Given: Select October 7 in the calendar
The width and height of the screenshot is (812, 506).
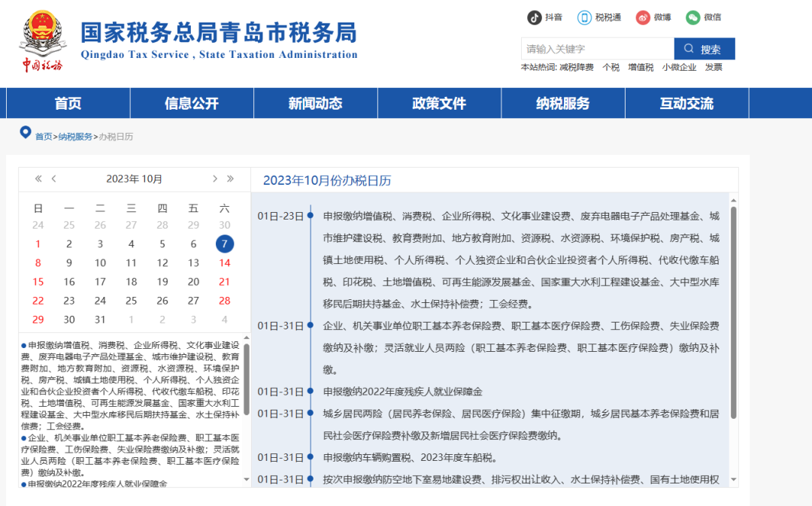Looking at the screenshot, I should [x=224, y=244].
